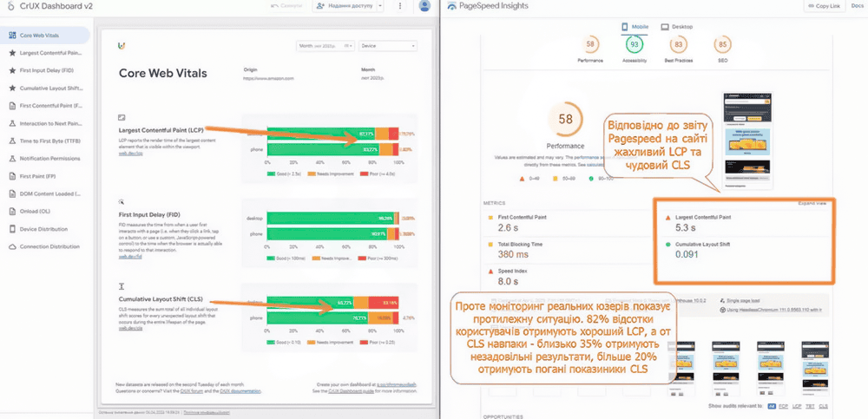The height and width of the screenshot is (419, 868).
Task: Select FCP audits filter
Action: (x=785, y=406)
